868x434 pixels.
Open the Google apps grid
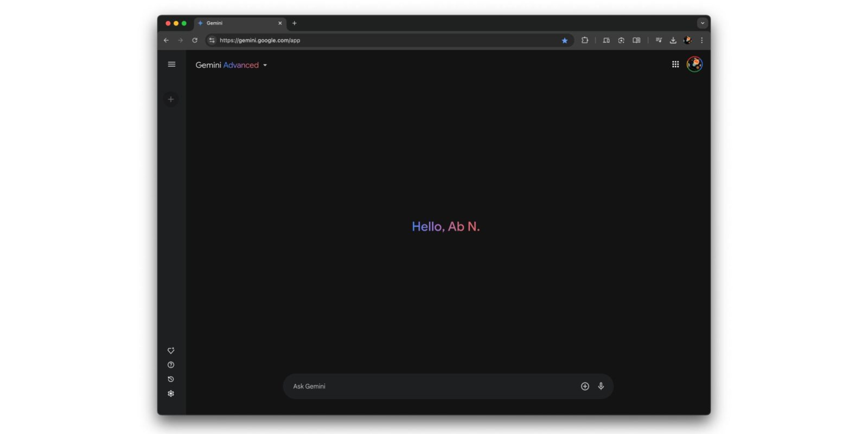675,65
